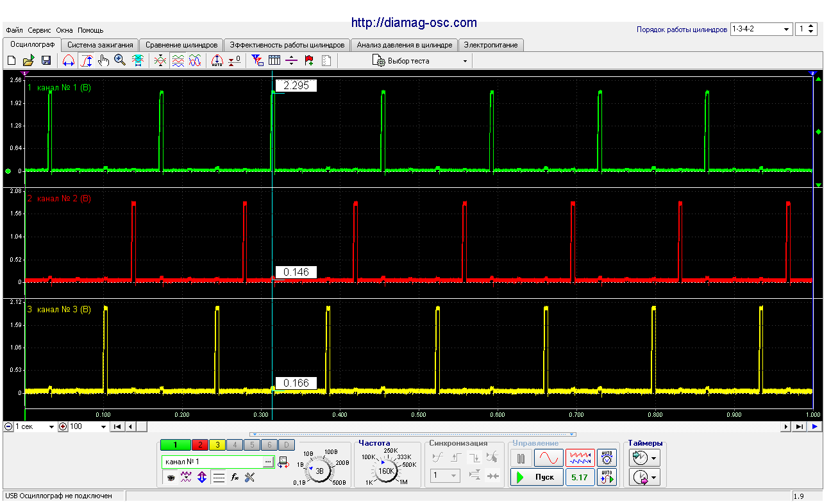Viewport: 831px width, 504px height.
Task: Click the 5.17 value button
Action: 580,477
